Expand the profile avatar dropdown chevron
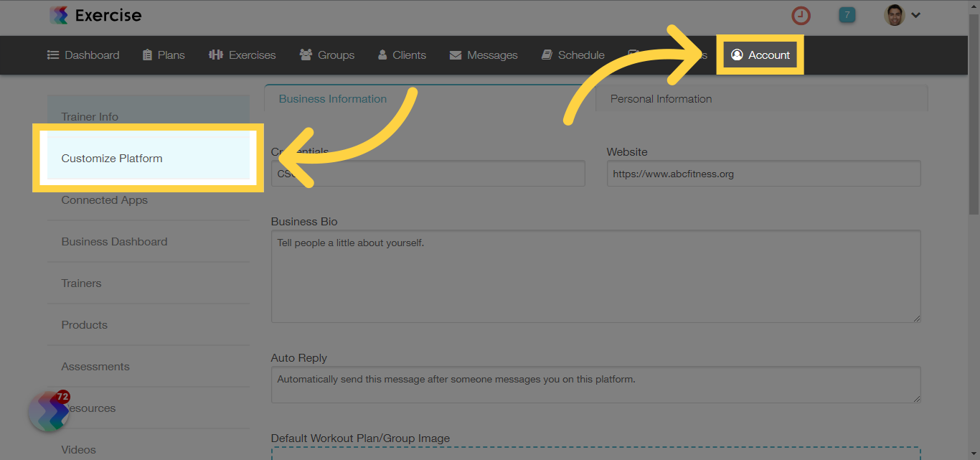Image resolution: width=980 pixels, height=460 pixels. point(916,14)
